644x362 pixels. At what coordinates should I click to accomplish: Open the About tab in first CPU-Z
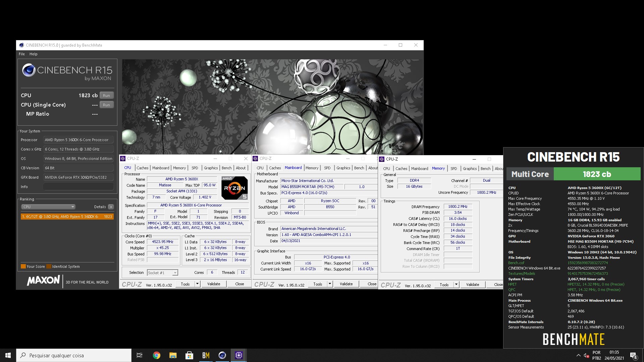(240, 168)
